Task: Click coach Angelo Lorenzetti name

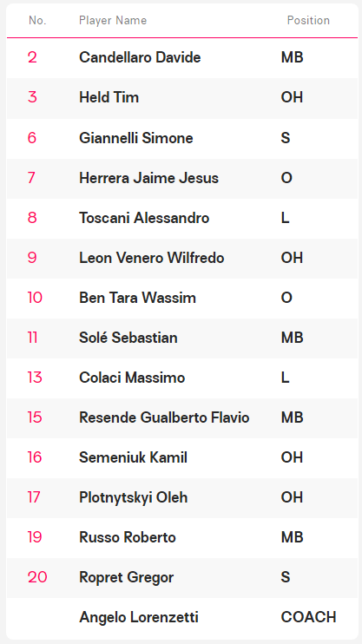Action: pyautogui.click(x=139, y=617)
